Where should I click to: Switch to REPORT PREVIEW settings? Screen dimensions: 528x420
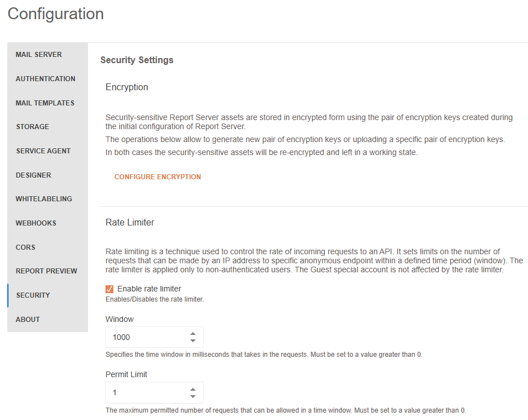46,271
